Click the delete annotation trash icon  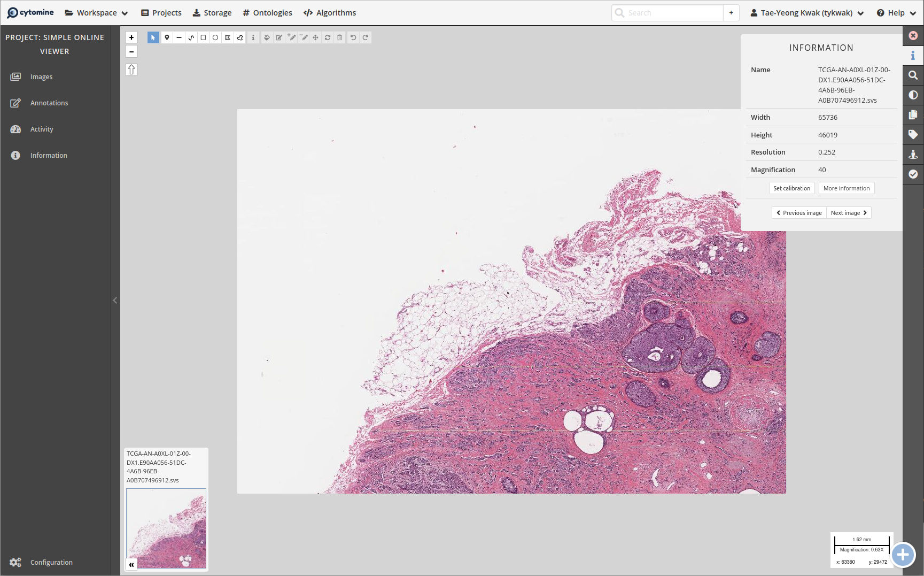pos(339,37)
